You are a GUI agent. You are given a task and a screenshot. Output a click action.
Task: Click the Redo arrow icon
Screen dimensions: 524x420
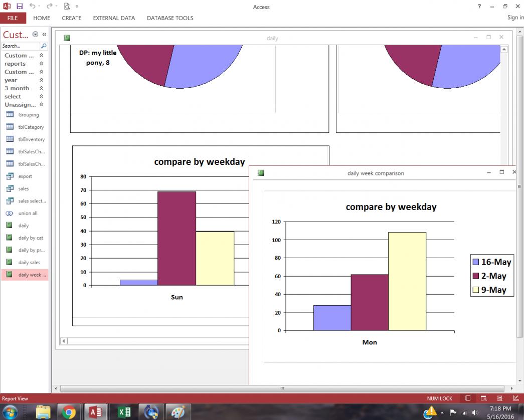[50, 6]
